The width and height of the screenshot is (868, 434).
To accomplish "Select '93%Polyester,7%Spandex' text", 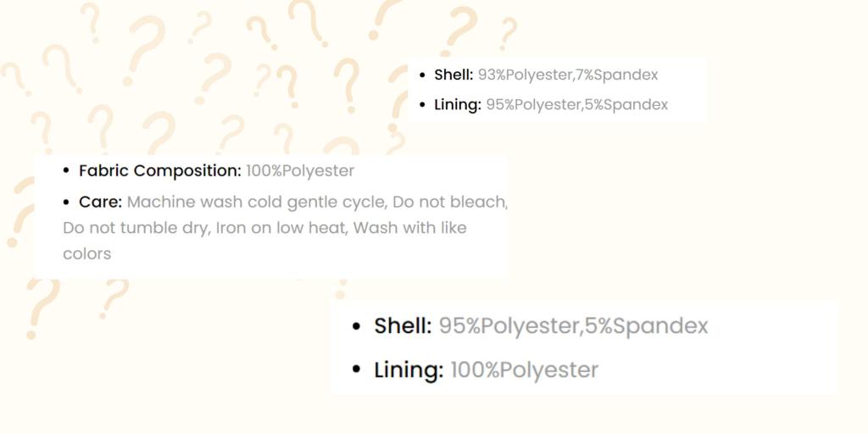I will click(568, 75).
